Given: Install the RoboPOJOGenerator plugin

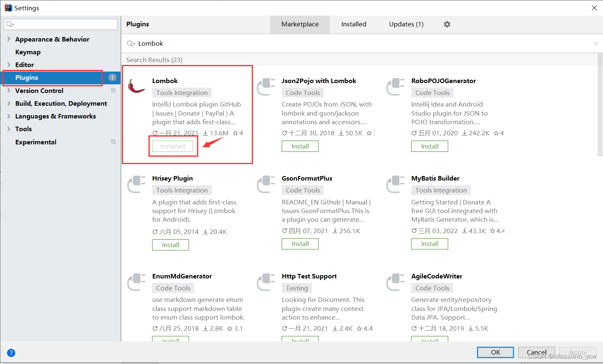Looking at the screenshot, I should coord(430,146).
